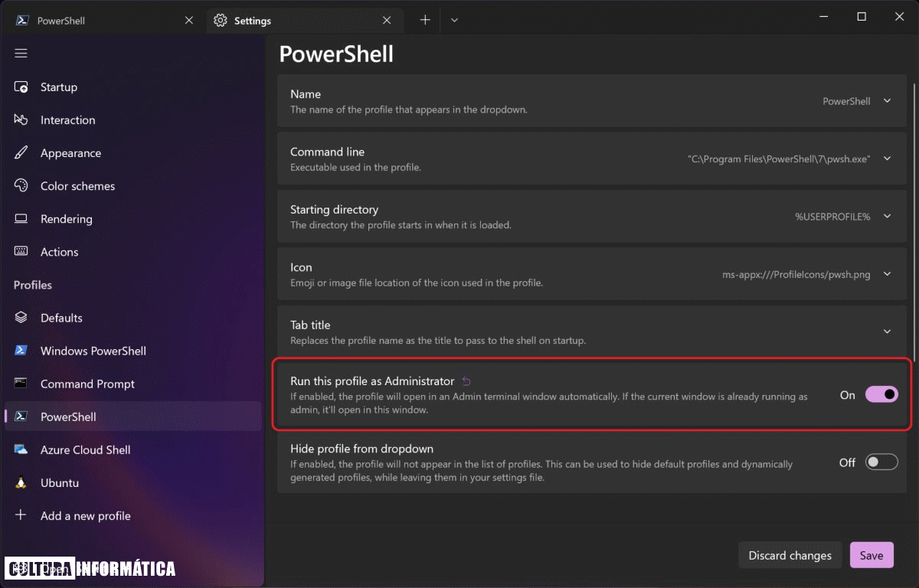The image size is (919, 588).
Task: Expand the Icon setting chevron
Action: (x=888, y=273)
